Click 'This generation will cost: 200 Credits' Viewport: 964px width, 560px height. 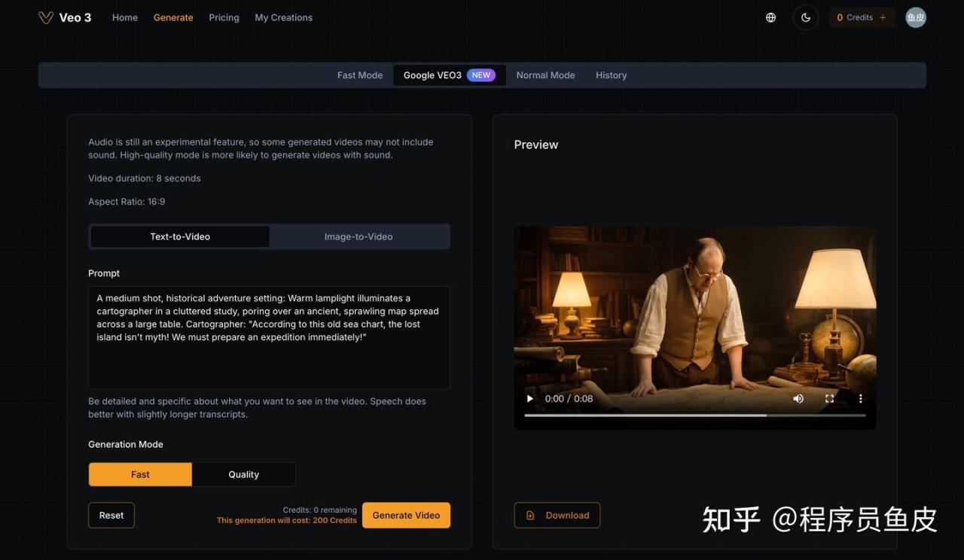pos(287,520)
